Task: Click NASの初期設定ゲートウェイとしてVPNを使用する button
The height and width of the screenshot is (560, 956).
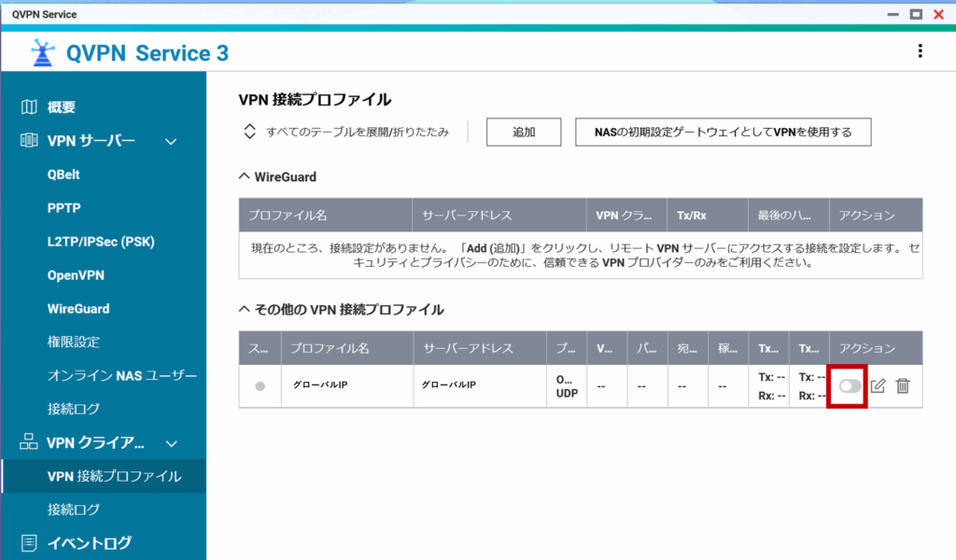Action: pos(723,132)
